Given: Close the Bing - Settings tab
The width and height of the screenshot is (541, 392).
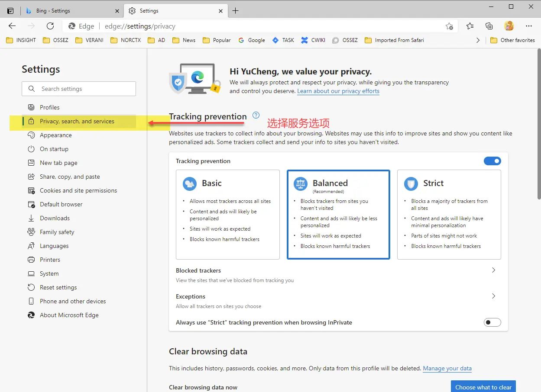Looking at the screenshot, I should coord(117,11).
